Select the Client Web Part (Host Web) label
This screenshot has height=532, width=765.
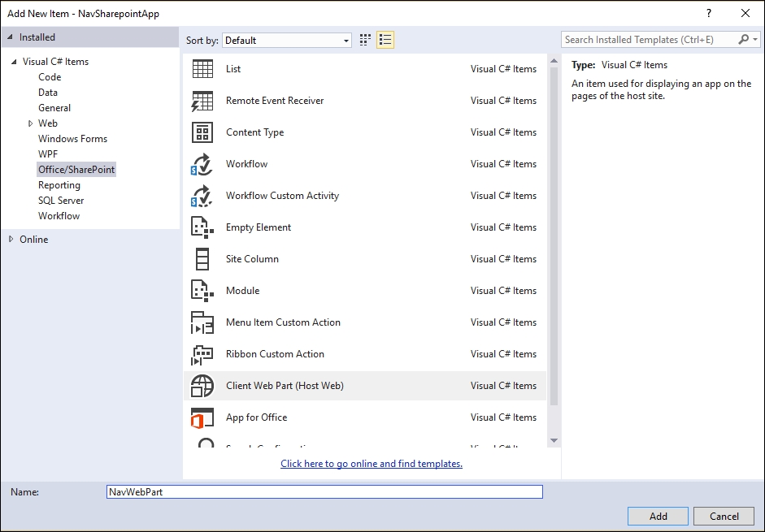tap(285, 386)
